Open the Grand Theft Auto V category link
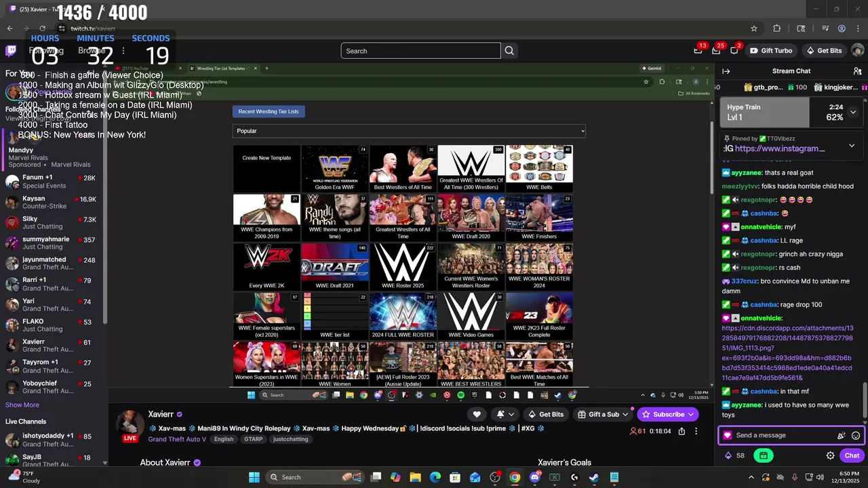This screenshot has width=868, height=488. [x=177, y=439]
